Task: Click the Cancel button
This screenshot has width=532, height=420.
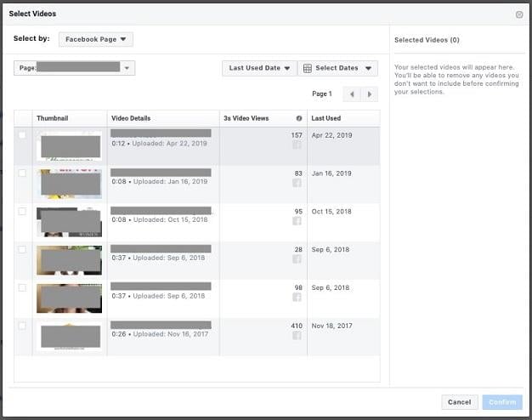Action: tap(460, 402)
